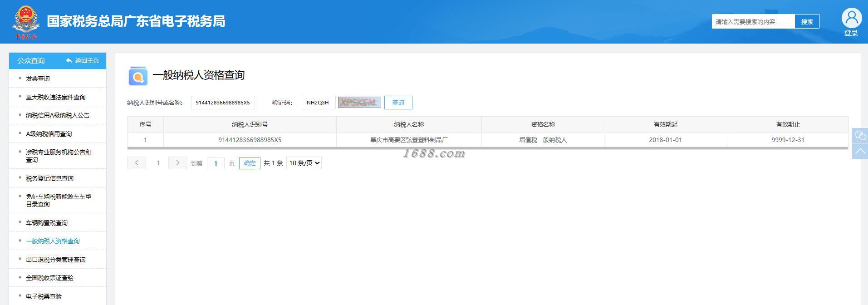Open 免征车购税新能源车车型目录查询
Viewport: 868px width, 305px height.
[59, 200]
